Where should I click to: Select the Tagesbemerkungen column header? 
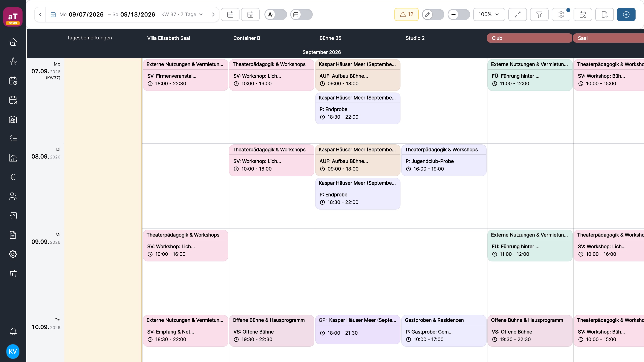pos(89,38)
